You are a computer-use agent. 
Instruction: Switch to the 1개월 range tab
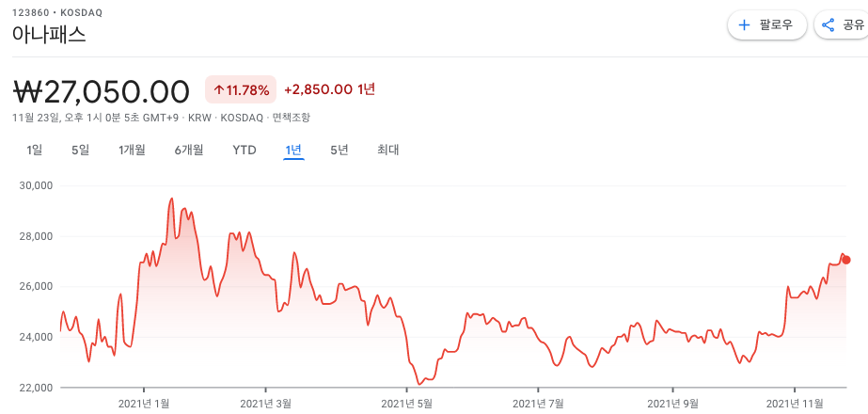coord(132,150)
